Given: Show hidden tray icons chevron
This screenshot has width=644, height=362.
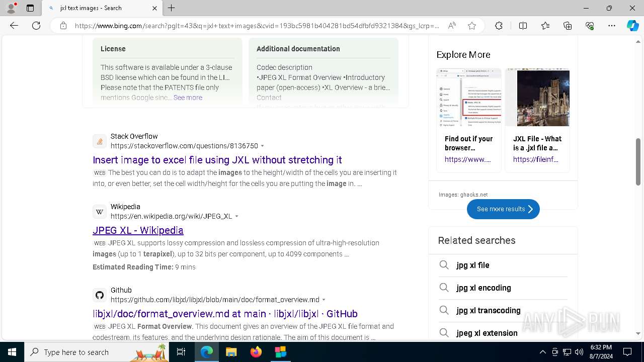Looking at the screenshot, I should coord(542,352).
